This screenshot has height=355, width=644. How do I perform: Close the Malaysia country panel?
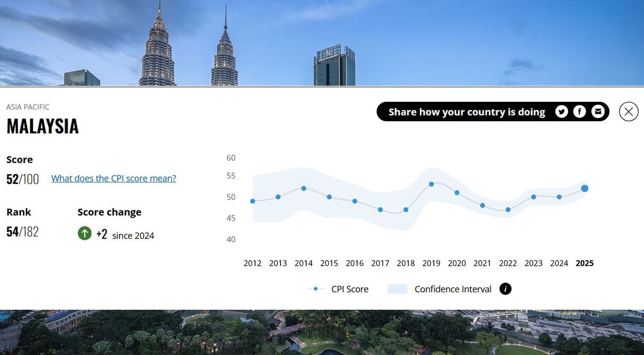coord(628,112)
